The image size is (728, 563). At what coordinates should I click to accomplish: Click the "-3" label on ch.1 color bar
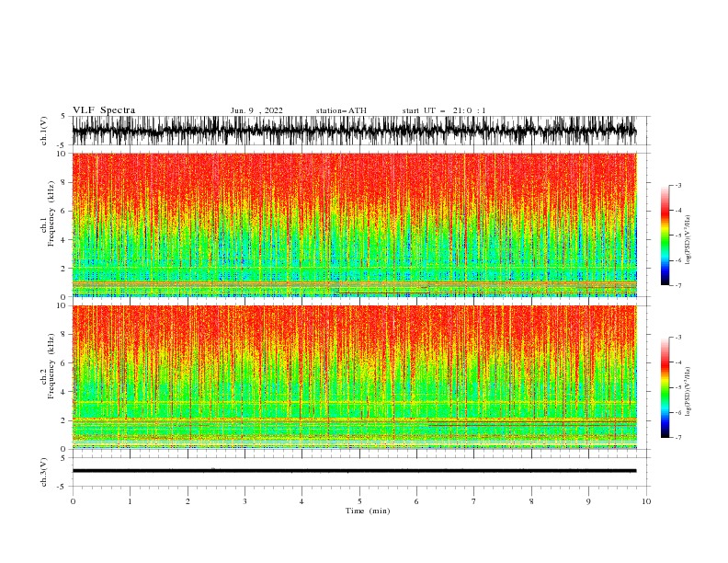[677, 185]
